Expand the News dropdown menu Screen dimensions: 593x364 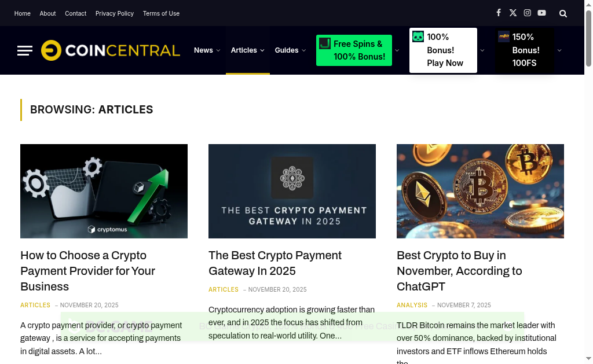(207, 50)
